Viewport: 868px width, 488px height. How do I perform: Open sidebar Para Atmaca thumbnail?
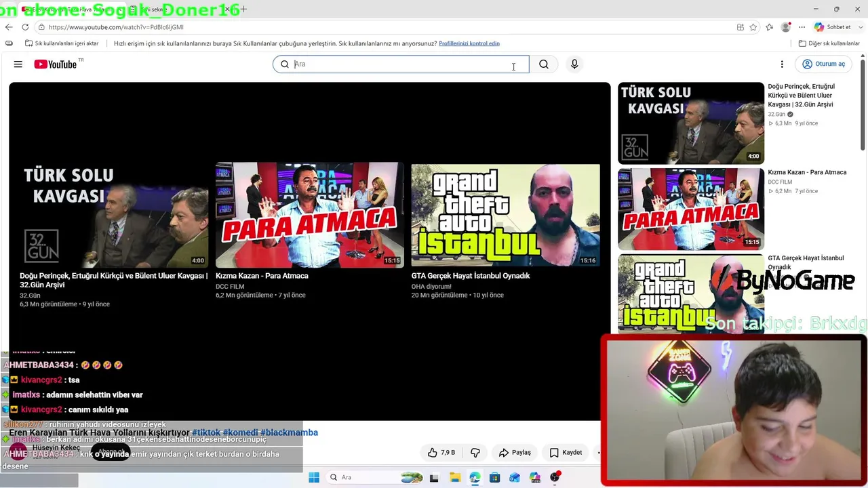pyautogui.click(x=691, y=209)
